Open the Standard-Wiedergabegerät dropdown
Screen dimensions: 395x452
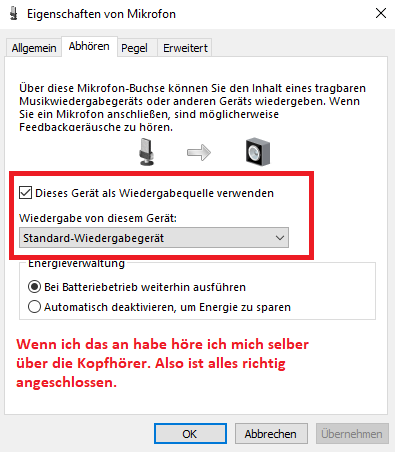[x=154, y=238]
